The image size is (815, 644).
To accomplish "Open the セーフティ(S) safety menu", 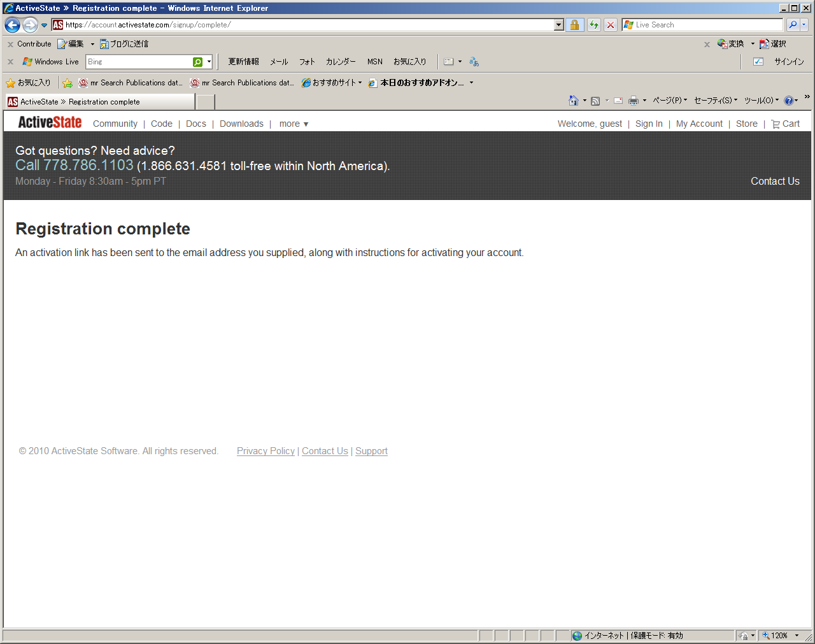I will pyautogui.click(x=715, y=101).
